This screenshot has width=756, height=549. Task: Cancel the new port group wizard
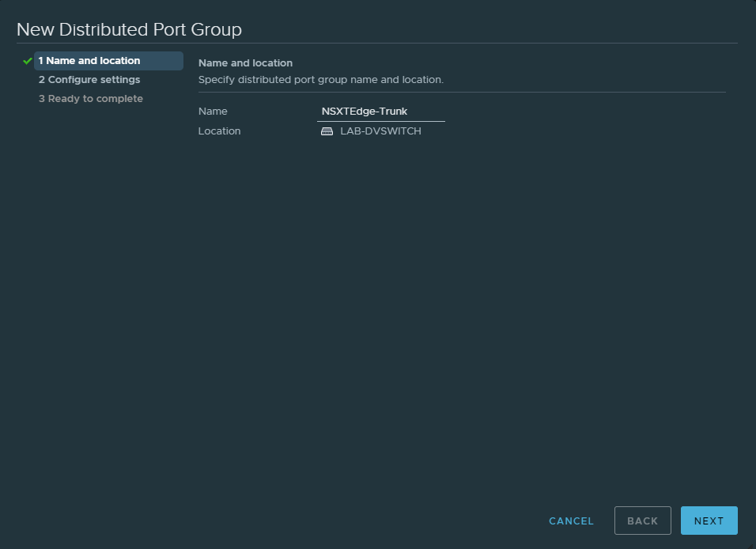click(x=571, y=521)
